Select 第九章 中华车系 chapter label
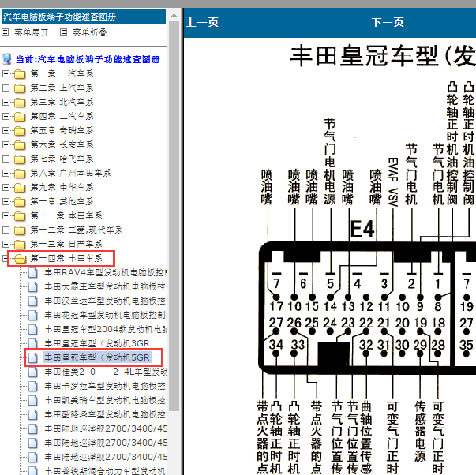 [x=62, y=187]
